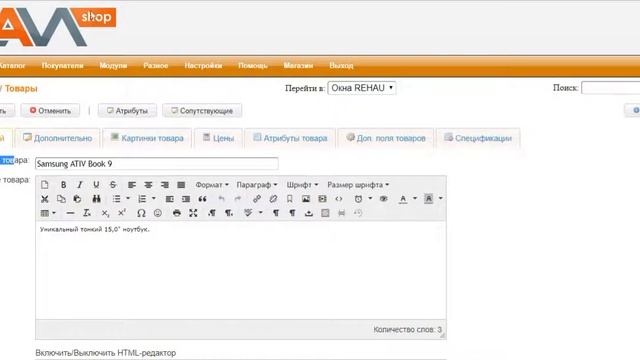Decrease indent of the text
The width and height of the screenshot is (640, 360).
click(169, 199)
